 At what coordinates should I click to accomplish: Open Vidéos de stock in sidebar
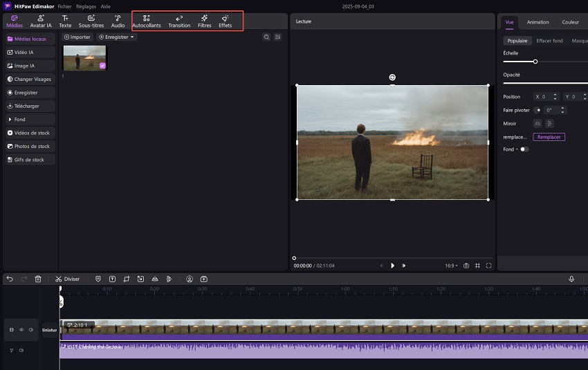(x=30, y=133)
